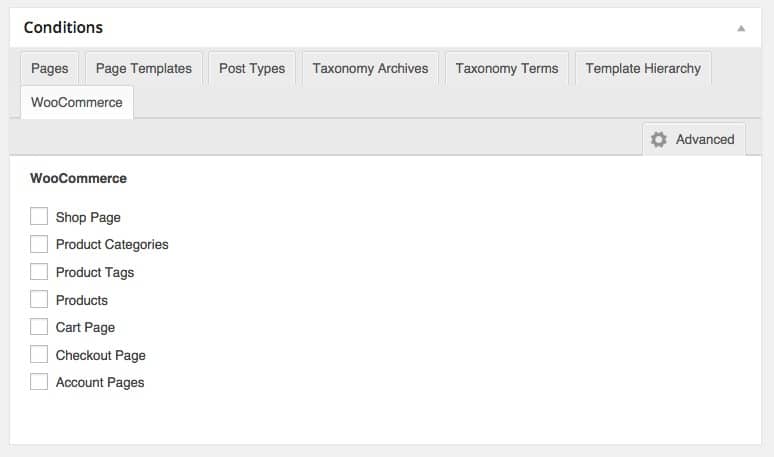Switch to the Pages tab
Viewport: 774px width, 457px height.
tap(50, 69)
